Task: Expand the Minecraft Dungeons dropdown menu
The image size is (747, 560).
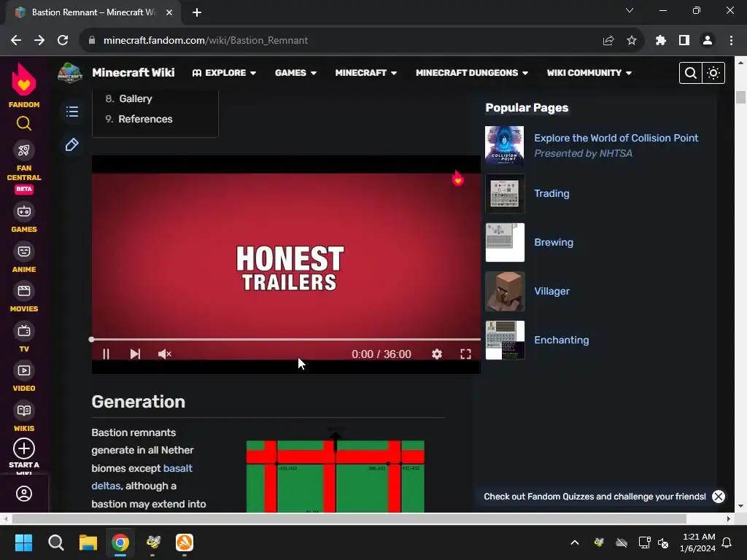Action: click(472, 73)
